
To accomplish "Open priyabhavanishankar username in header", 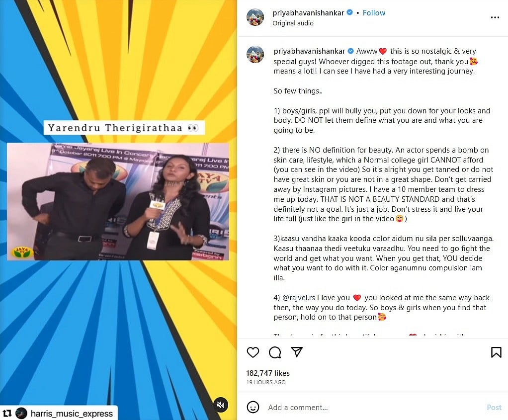I will 308,13.
